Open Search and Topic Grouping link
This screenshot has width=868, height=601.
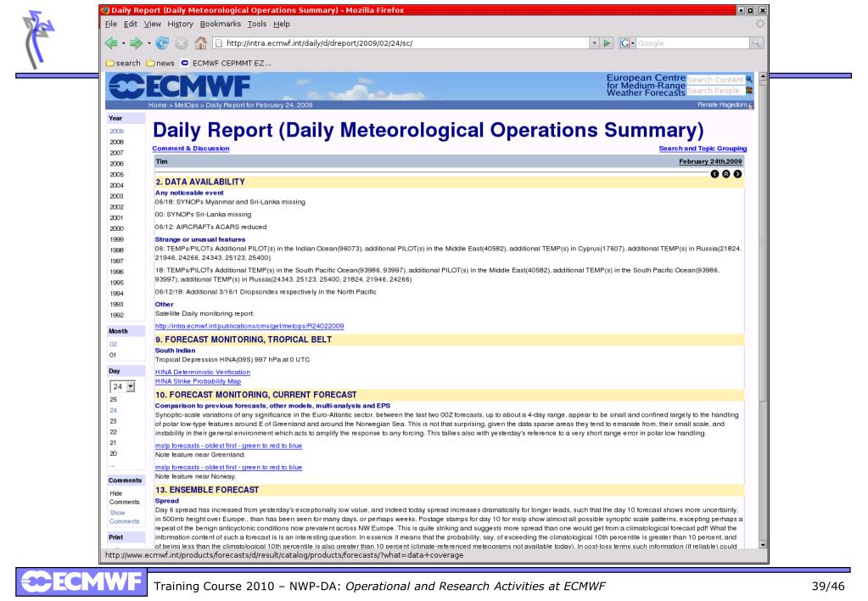(703, 149)
